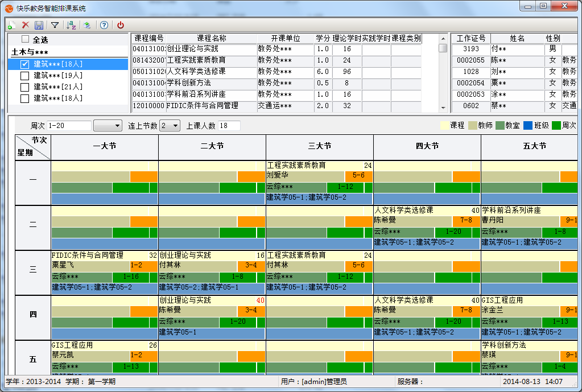Click the 课程名称 column header
Image resolution: width=582 pixels, height=392 pixels.
click(211, 39)
